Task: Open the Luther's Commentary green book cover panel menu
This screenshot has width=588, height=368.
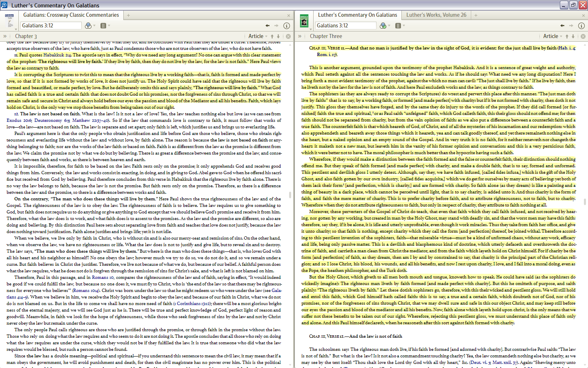Action: [x=304, y=20]
